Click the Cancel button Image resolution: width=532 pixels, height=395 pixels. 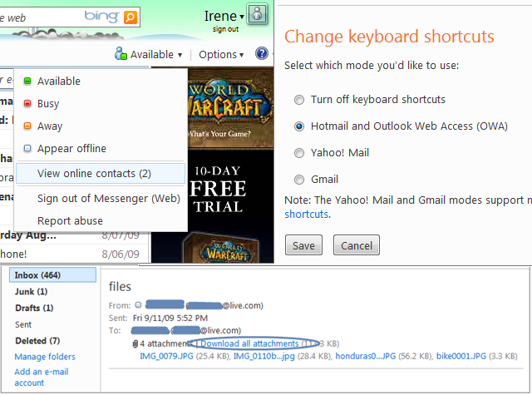357,245
